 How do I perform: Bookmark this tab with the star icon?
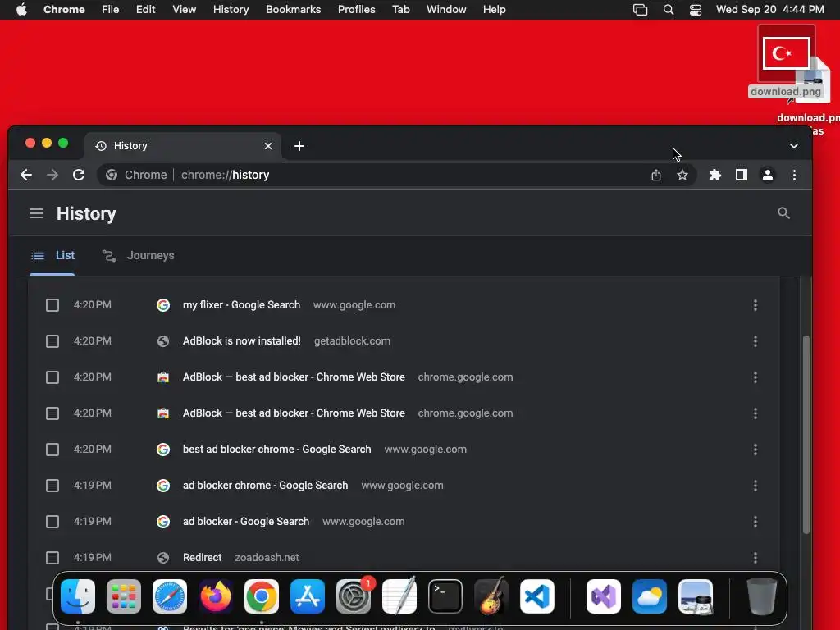tap(682, 176)
